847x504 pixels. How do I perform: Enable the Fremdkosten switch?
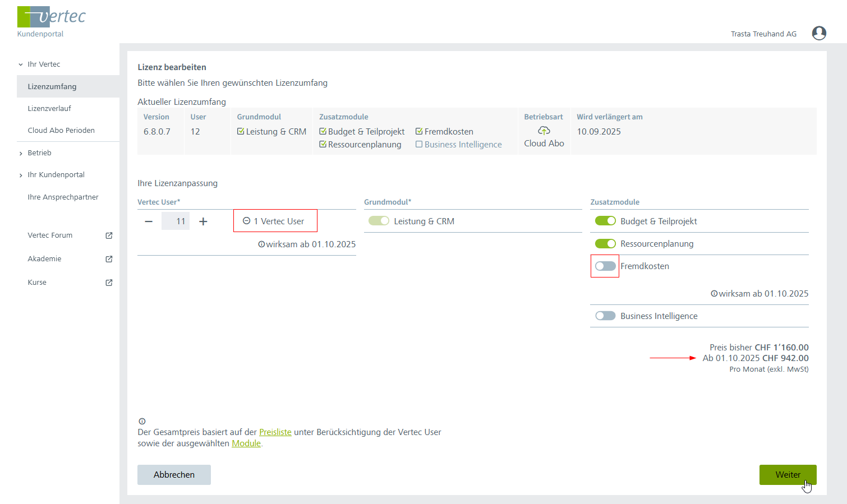605,266
